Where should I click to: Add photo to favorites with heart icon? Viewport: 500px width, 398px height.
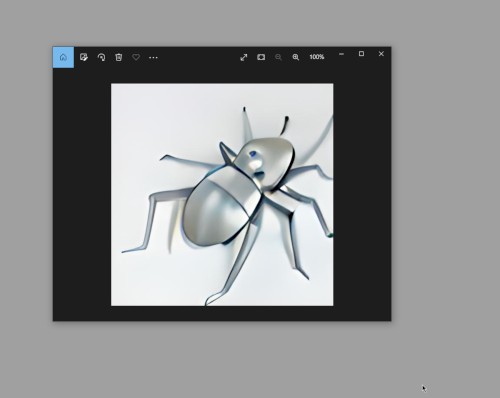click(136, 57)
